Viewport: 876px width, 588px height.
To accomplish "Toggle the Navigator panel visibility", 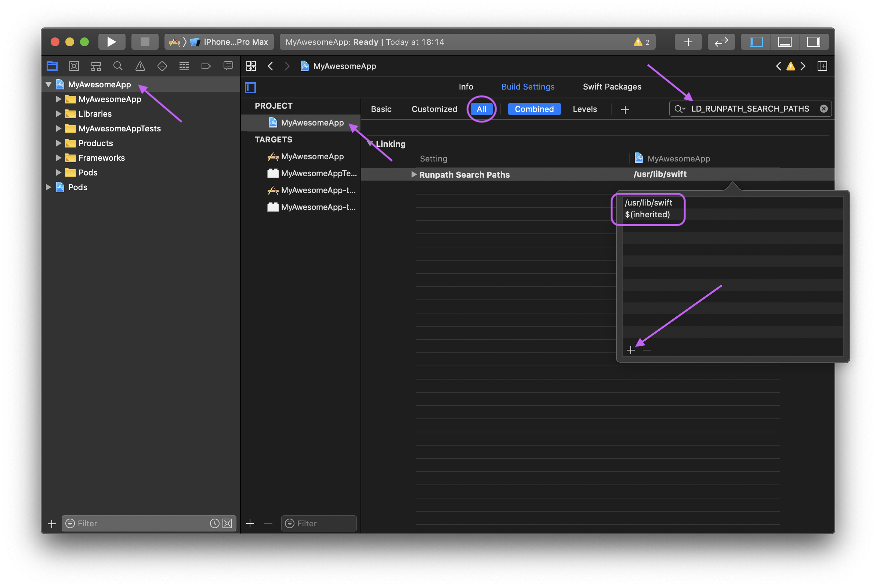I will tap(756, 41).
